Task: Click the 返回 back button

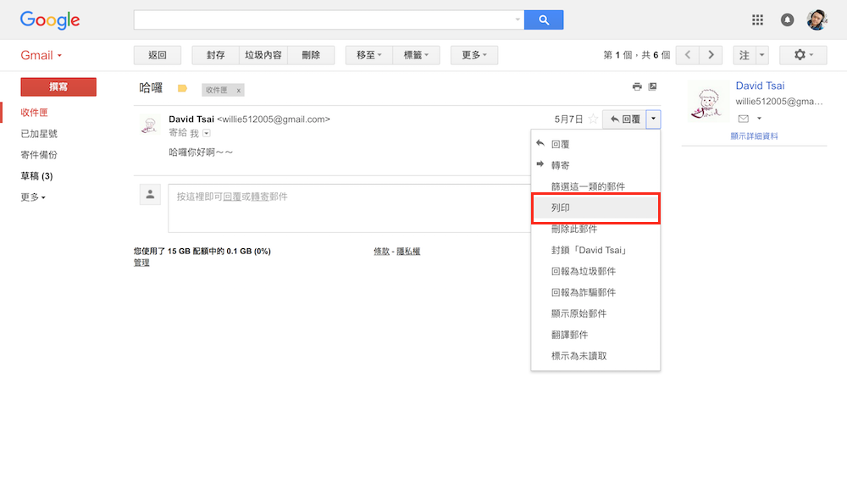Action: coord(158,55)
